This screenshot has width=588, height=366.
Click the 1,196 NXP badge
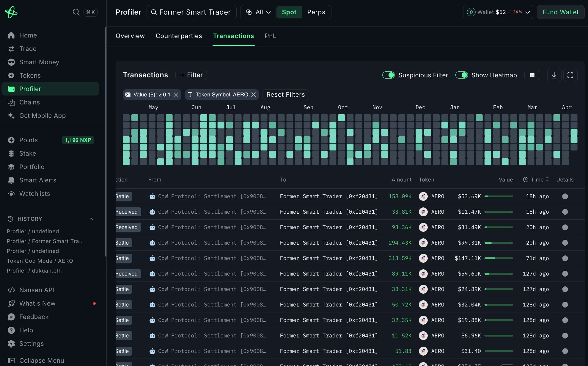coord(78,140)
